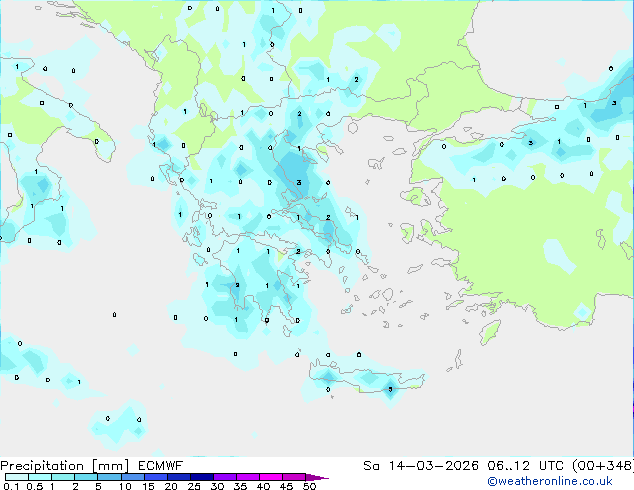Click the 30–35 mm purple legend swatch
The height and width of the screenshot is (490, 634).
tap(224, 477)
